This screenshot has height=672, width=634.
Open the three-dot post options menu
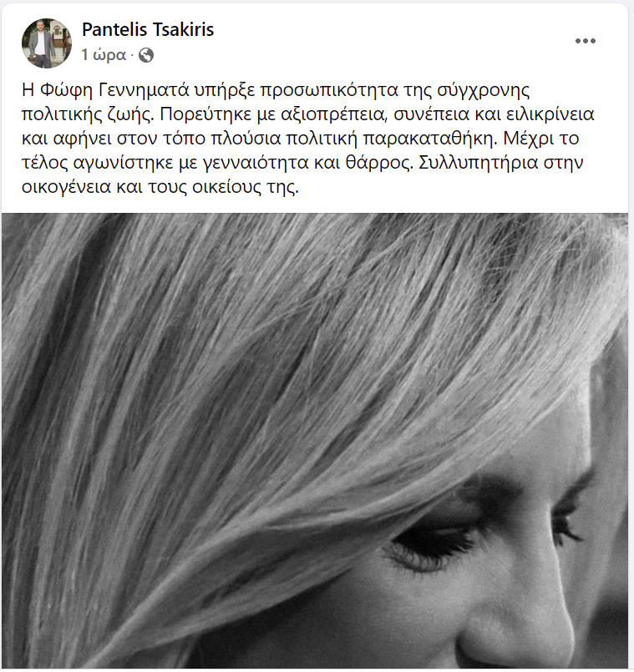tap(585, 41)
